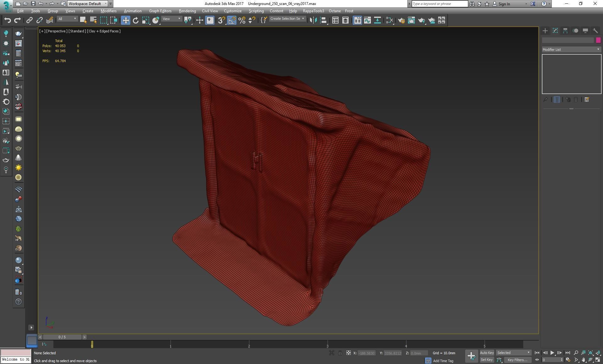603x364 pixels.
Task: Open the Rendering menu
Action: pos(187,11)
